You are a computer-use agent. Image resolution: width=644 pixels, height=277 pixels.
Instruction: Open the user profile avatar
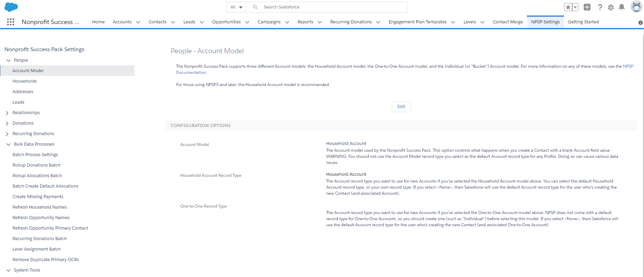[x=637, y=6]
